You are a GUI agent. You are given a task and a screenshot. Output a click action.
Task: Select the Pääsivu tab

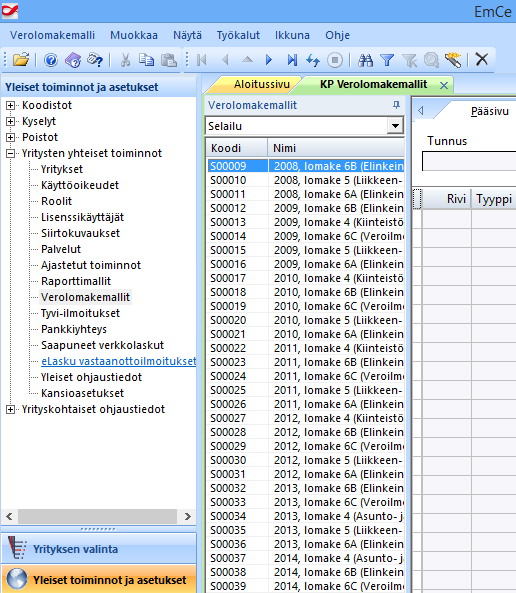[x=490, y=111]
